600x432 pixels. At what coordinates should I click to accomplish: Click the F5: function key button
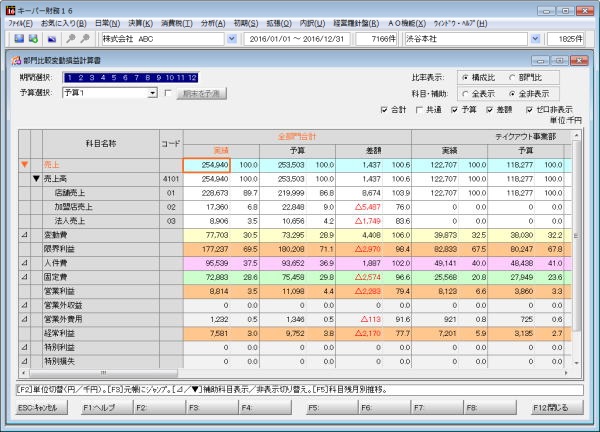click(331, 408)
